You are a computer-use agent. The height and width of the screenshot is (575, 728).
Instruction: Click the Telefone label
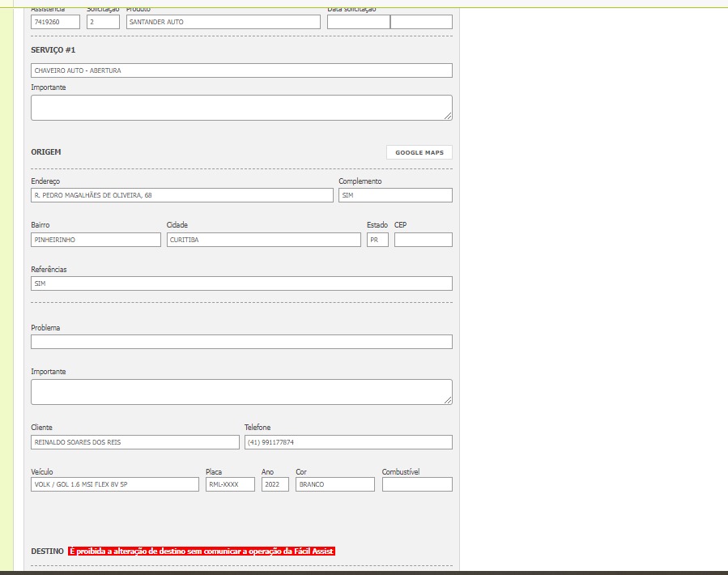click(x=258, y=428)
